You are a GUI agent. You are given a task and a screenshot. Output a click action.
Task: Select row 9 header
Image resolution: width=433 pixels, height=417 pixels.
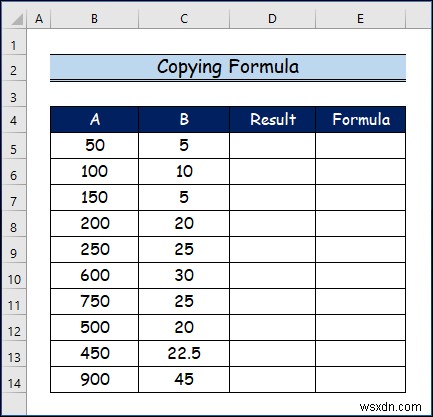click(14, 250)
